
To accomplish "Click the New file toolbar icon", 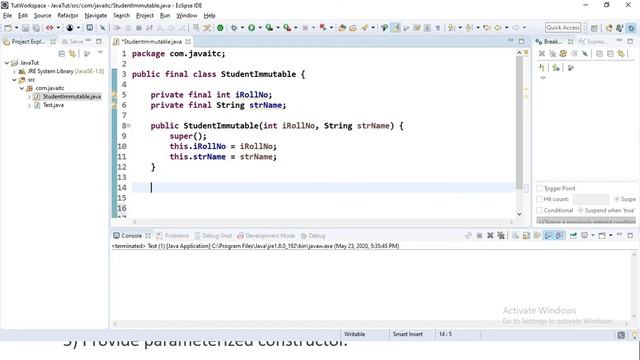I will (8, 28).
